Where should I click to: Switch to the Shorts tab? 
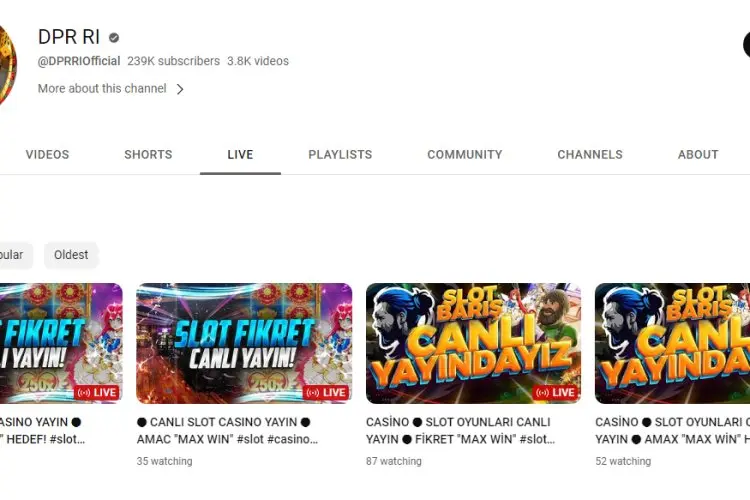148,155
